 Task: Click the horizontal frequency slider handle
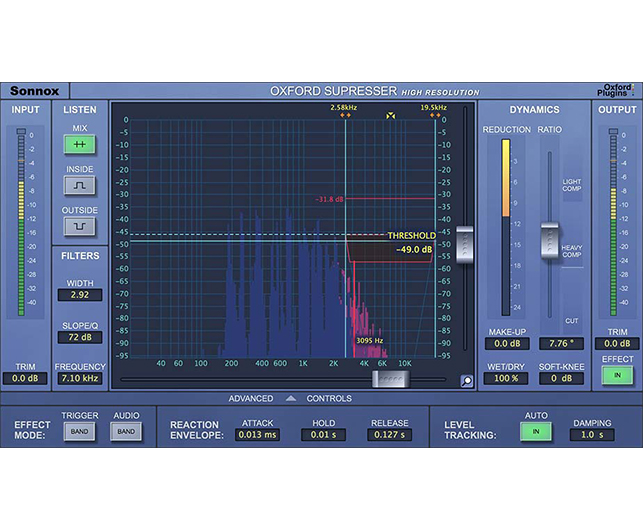point(390,379)
